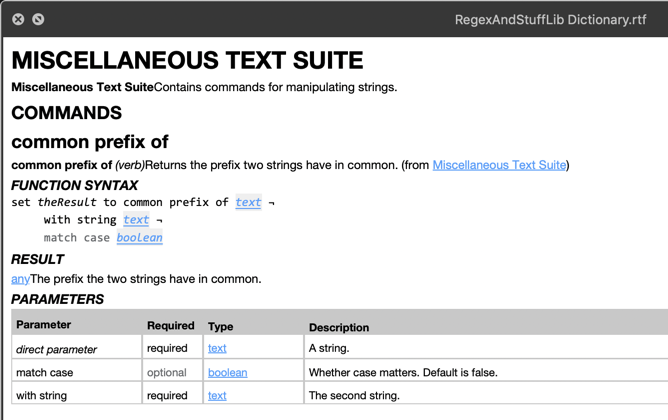Click the 'with string' parameter cell

pyautogui.click(x=77, y=393)
